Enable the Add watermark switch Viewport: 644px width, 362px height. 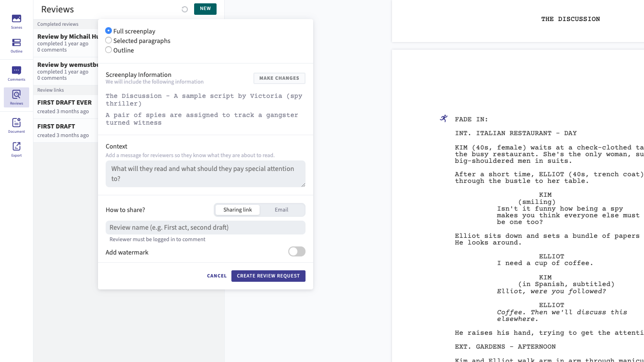(x=296, y=251)
